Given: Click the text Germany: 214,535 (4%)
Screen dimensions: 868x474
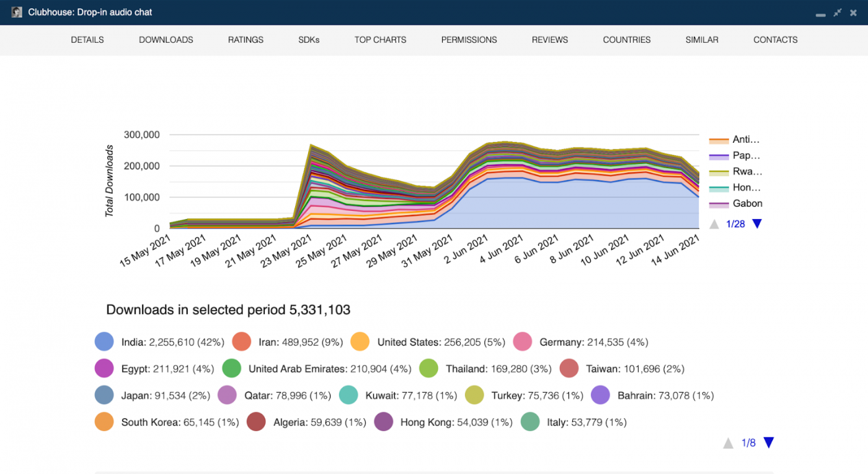Looking at the screenshot, I should 594,342.
